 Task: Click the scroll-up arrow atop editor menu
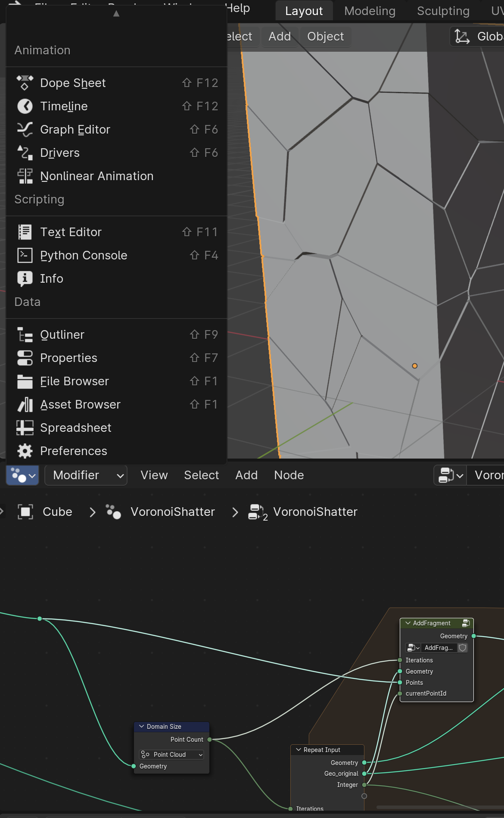(116, 14)
